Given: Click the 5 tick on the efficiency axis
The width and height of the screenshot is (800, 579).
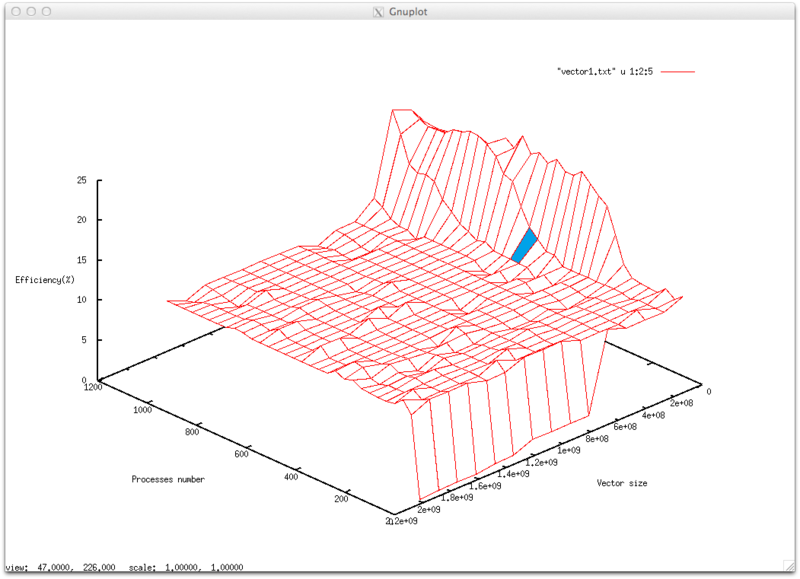Looking at the screenshot, I should [x=84, y=340].
